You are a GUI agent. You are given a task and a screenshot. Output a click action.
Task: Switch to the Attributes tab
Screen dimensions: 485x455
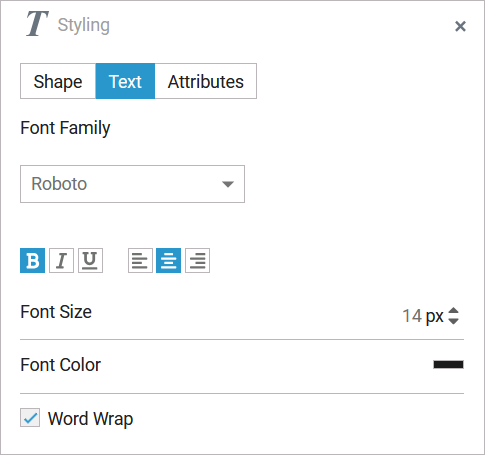[206, 81]
